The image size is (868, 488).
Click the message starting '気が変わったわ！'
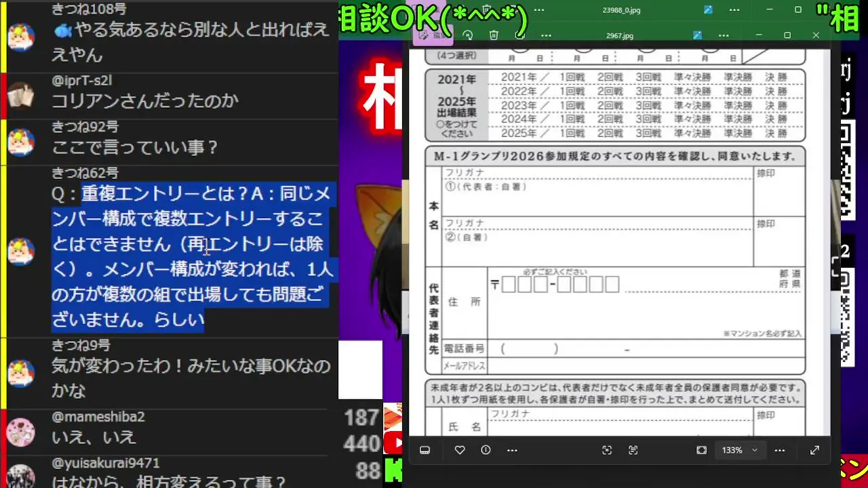[191, 378]
